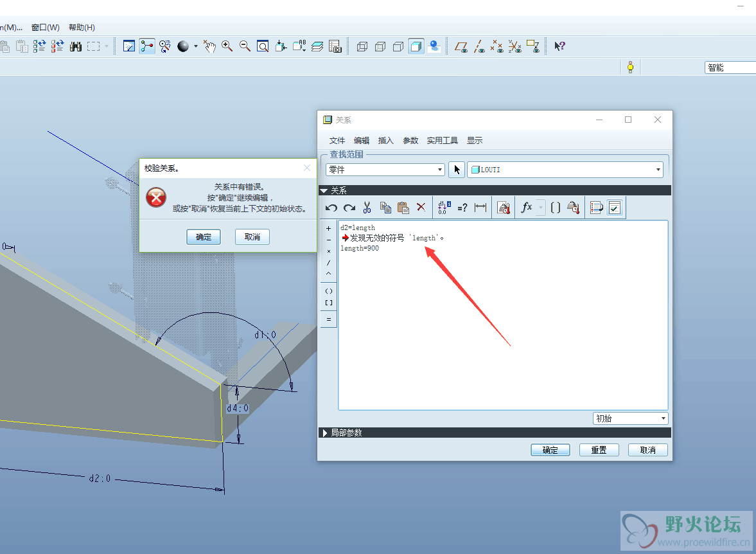The height and width of the screenshot is (554, 756).
Task: Toggle dimension names and values display icon
Action: click(444, 208)
